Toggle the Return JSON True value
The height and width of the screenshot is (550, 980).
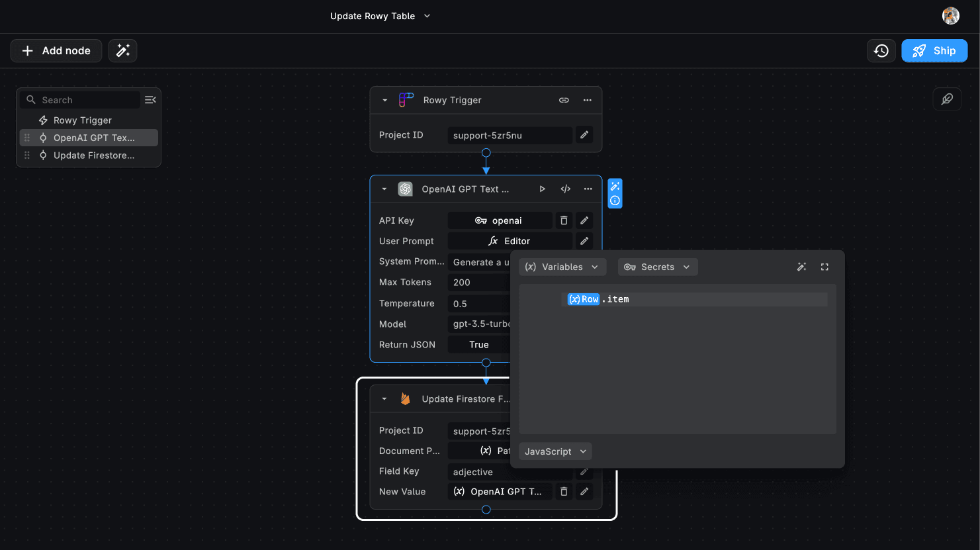click(x=478, y=345)
